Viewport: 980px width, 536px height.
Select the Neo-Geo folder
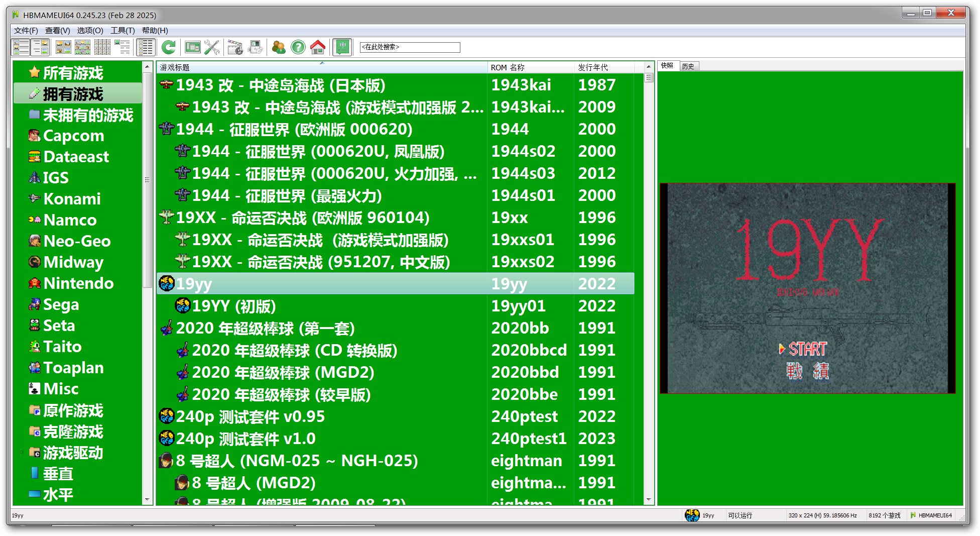point(77,241)
